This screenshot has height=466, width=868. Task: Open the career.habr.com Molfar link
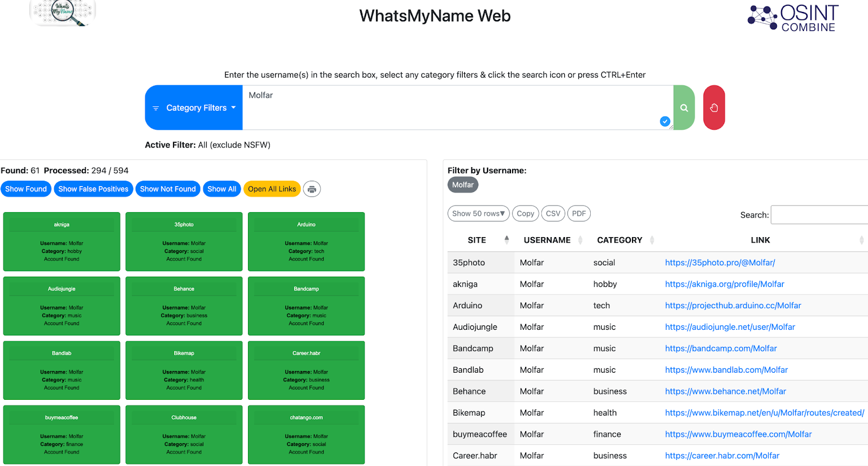pos(722,456)
